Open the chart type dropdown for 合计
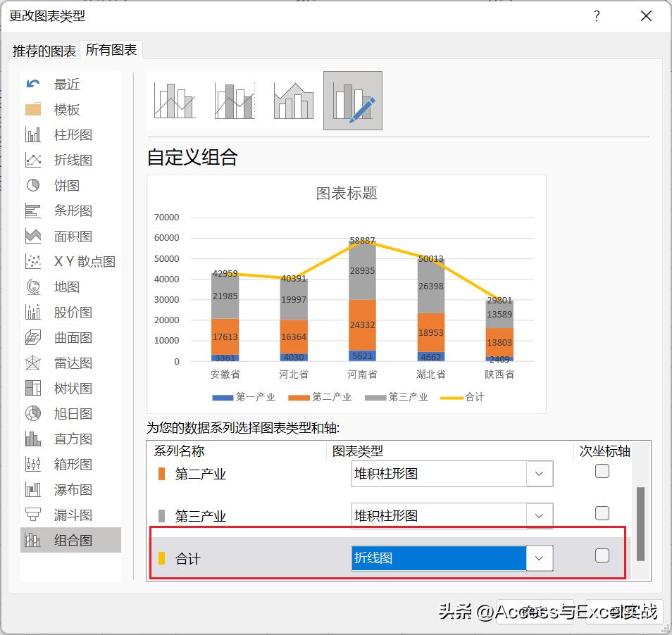The image size is (672, 635). (540, 557)
